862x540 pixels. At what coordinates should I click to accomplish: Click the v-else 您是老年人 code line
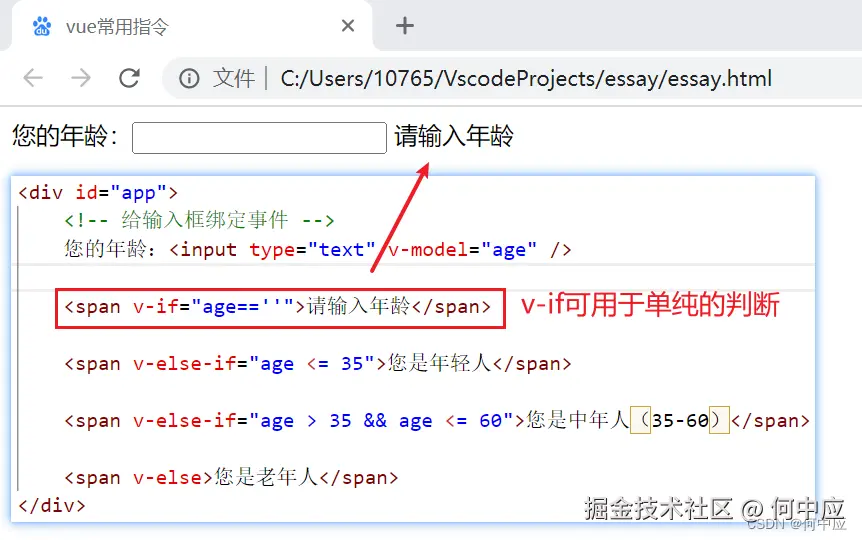point(231,477)
